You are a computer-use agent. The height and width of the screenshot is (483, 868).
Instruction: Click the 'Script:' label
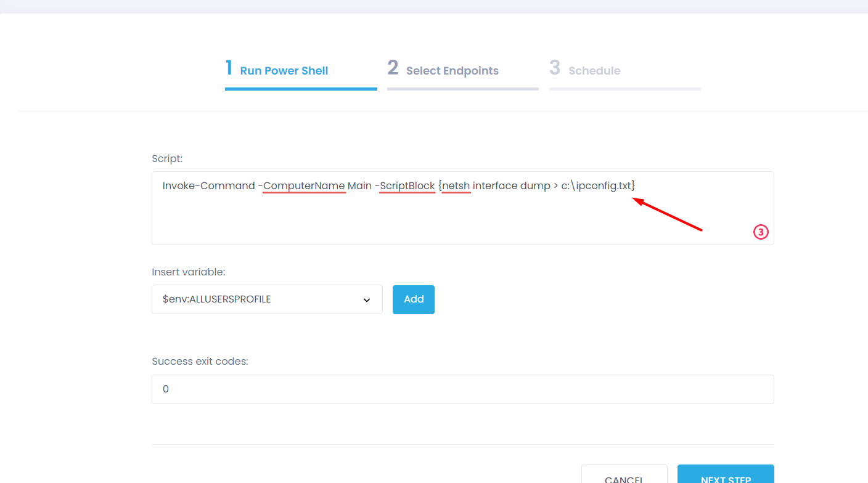pos(167,158)
